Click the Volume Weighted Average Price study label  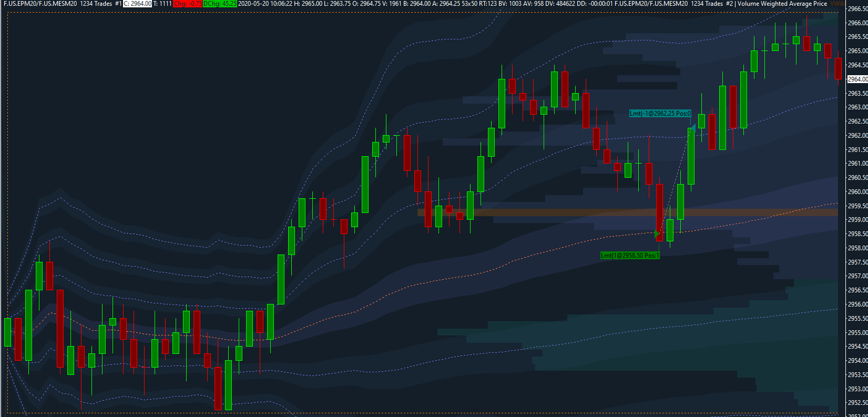[x=782, y=4]
